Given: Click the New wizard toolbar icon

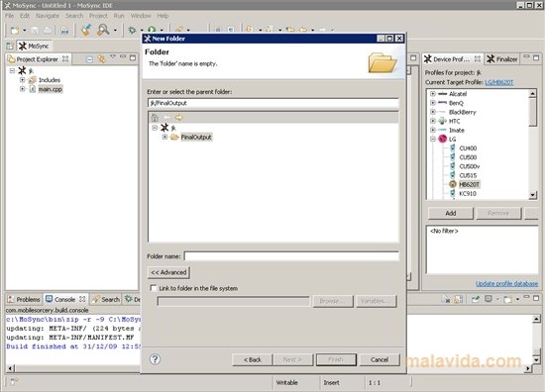Looking at the screenshot, I should point(15,31).
